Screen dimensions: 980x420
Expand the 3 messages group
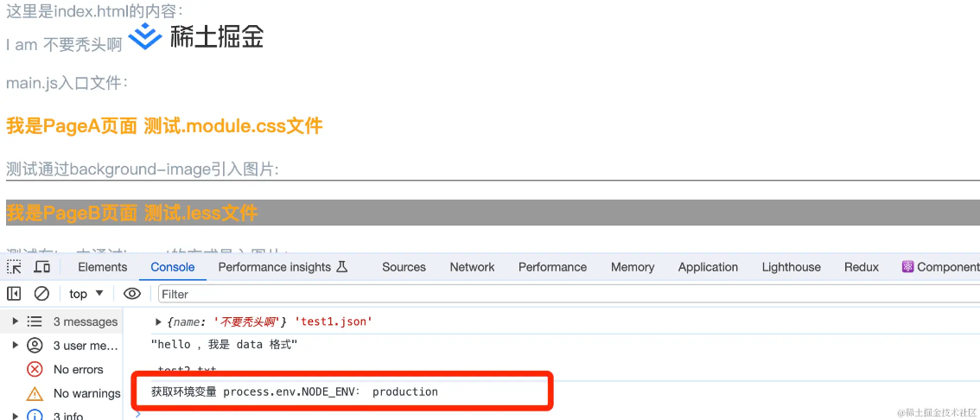[15, 321]
